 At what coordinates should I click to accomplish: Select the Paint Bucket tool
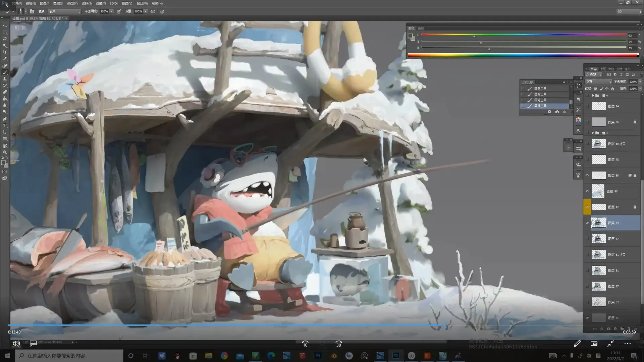(x=5, y=99)
